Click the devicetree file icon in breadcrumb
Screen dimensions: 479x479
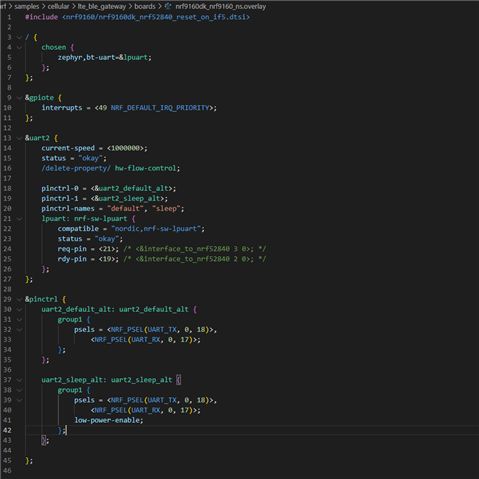click(168, 6)
